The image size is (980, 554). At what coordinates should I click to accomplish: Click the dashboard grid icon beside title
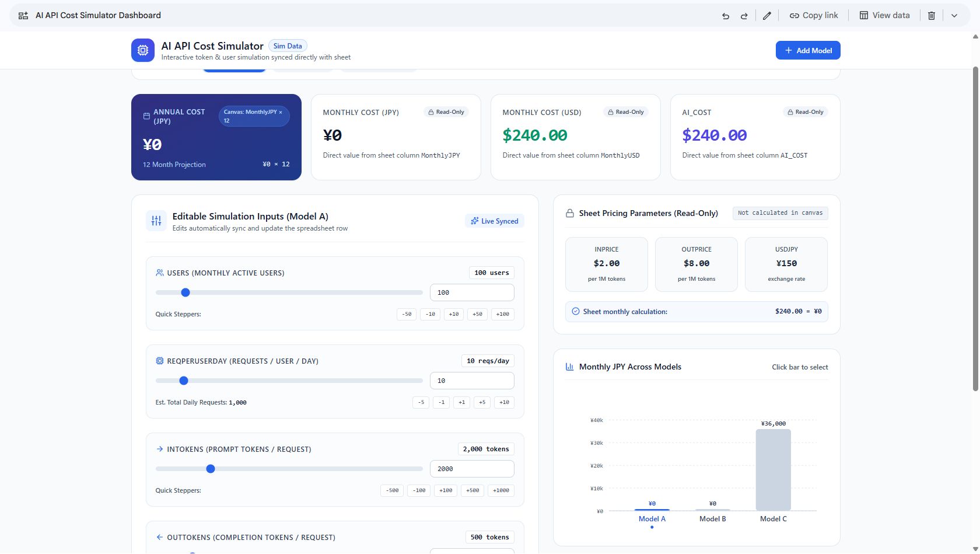(x=23, y=16)
